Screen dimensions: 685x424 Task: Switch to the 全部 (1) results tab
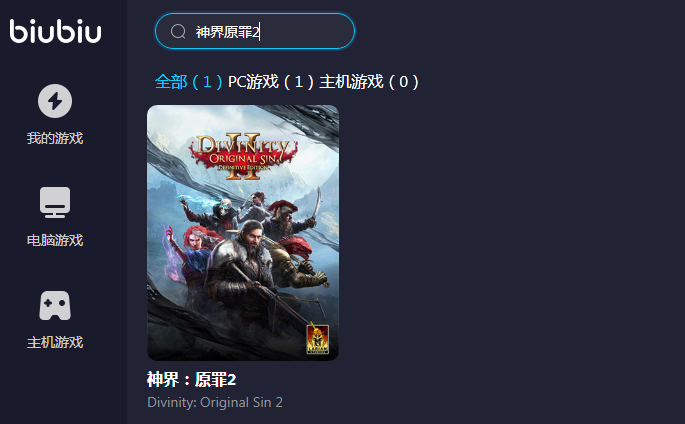[x=189, y=82]
